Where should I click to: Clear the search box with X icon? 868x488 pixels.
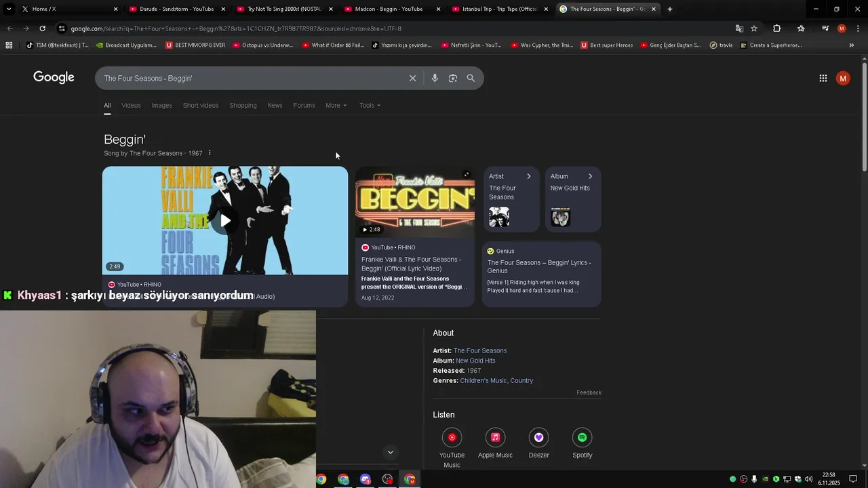[412, 78]
